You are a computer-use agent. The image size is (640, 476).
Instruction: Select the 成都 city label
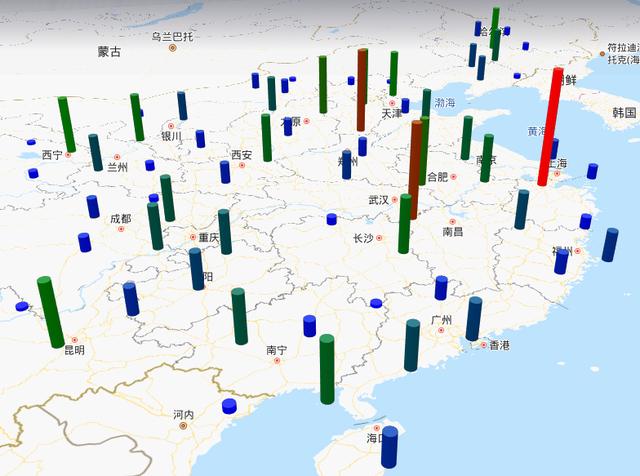[121, 219]
